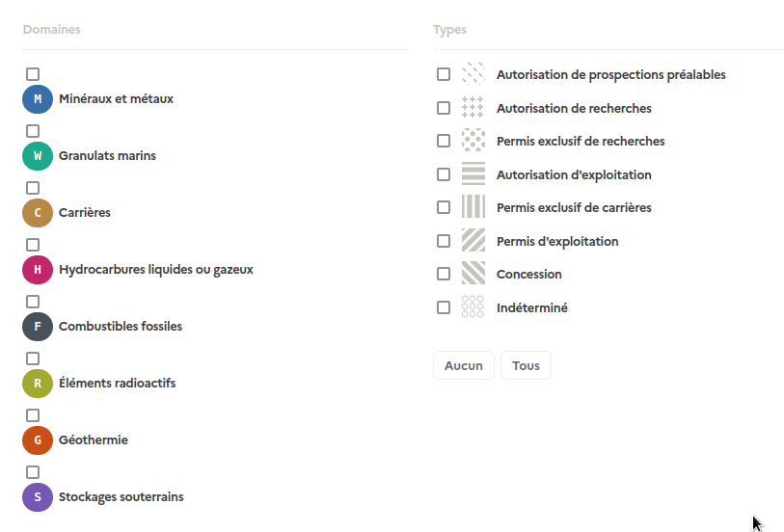
Task: Click the green W Granulats marins badge
Action: click(38, 156)
